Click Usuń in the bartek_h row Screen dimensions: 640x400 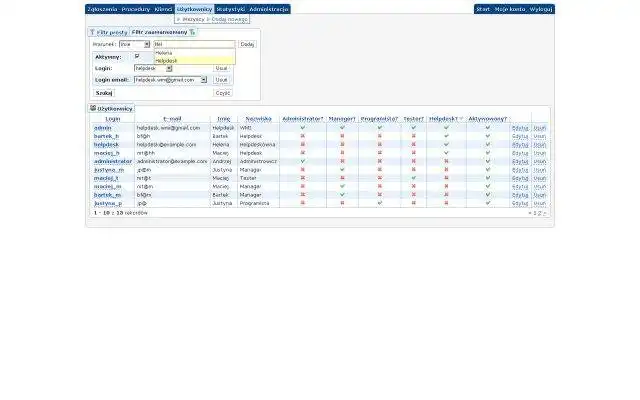[540, 136]
